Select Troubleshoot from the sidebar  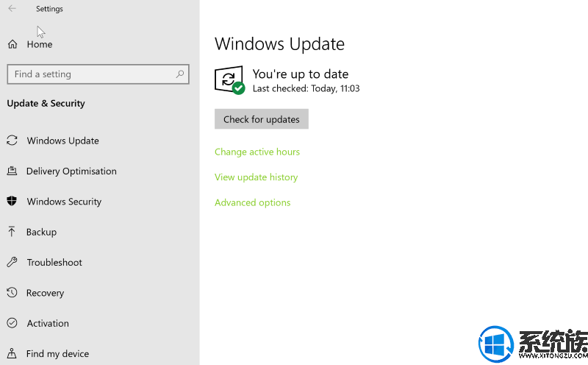54,263
